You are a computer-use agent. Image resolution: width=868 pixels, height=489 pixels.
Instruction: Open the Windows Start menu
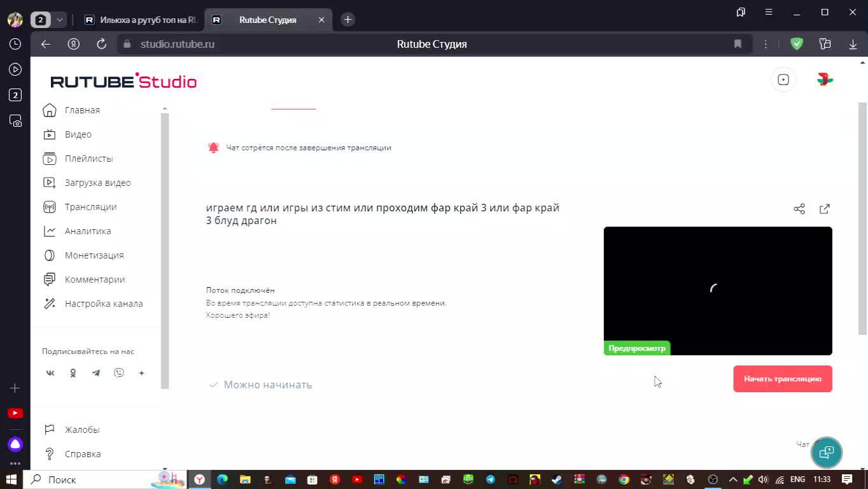click(11, 479)
